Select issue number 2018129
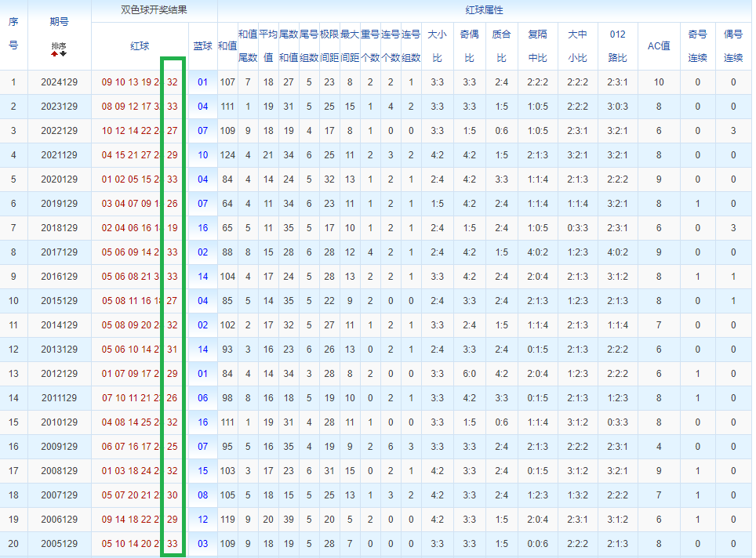 pyautogui.click(x=60, y=228)
